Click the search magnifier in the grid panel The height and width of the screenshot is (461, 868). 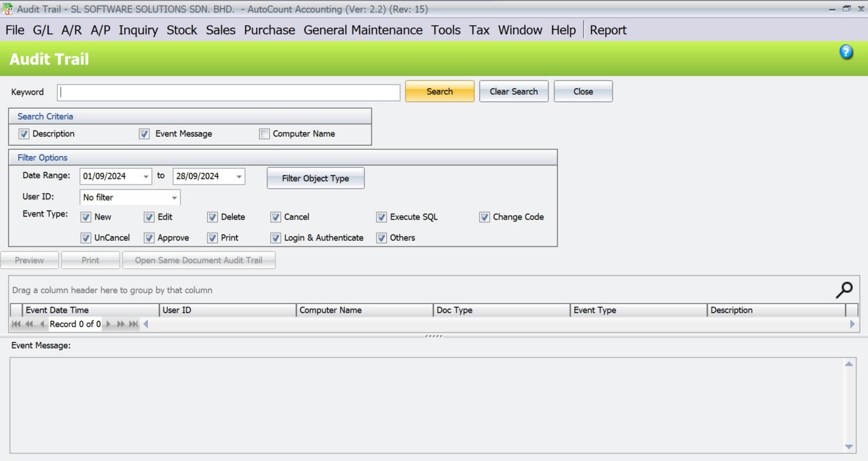(844, 289)
